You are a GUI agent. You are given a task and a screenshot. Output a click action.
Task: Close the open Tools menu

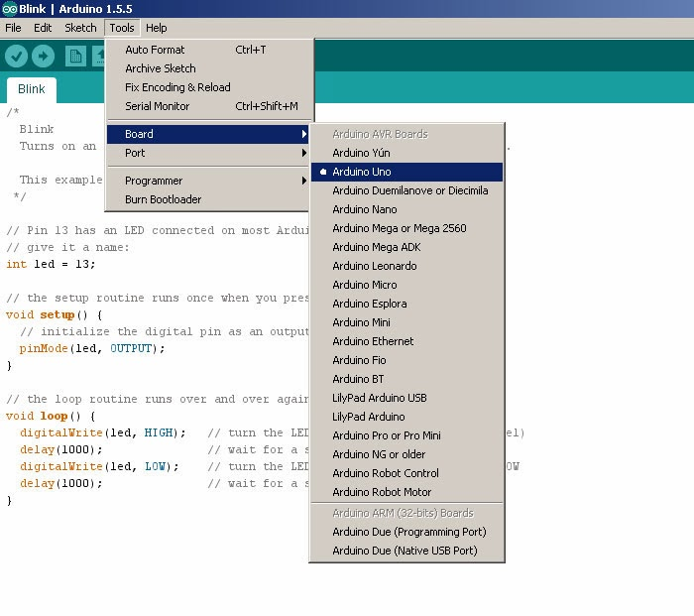[122, 28]
